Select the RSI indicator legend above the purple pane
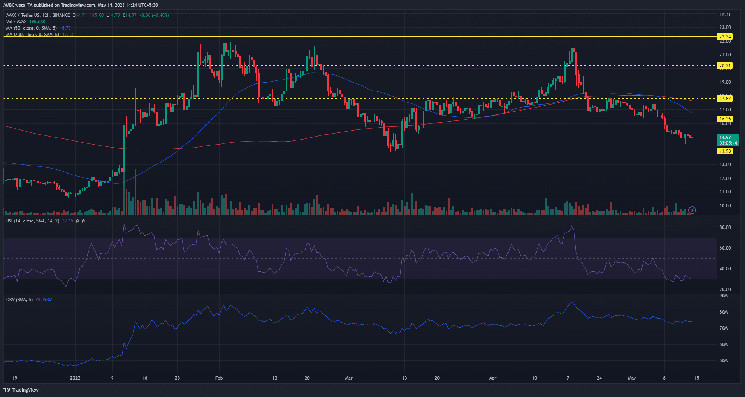 tap(45, 221)
